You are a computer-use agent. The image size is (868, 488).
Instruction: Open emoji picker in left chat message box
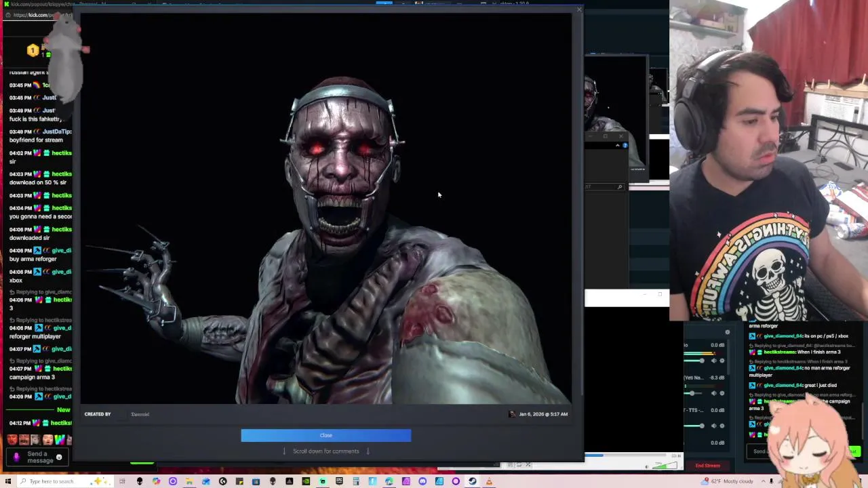[59, 457]
